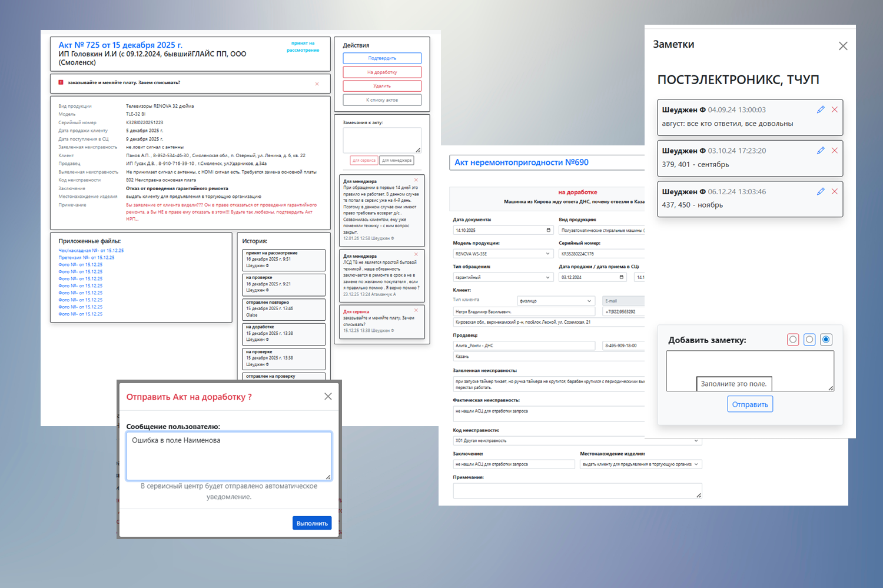
Task: Click into the 'Замечания к акту' text area
Action: point(382,140)
